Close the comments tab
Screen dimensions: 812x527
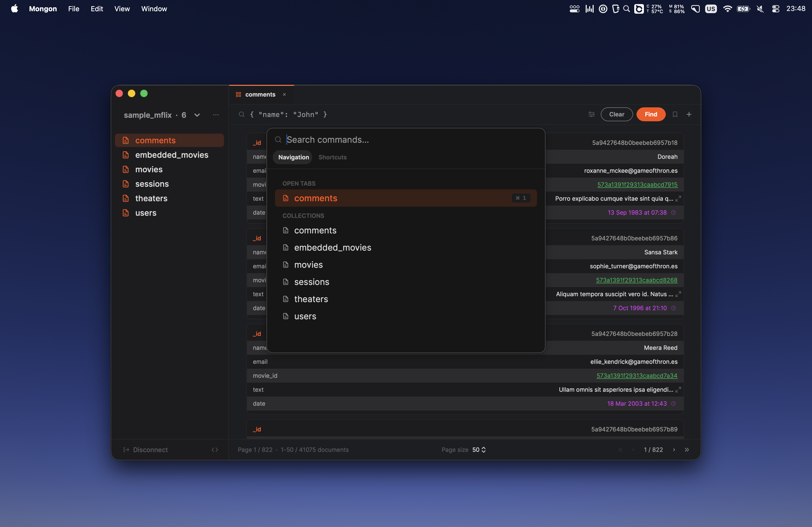(x=284, y=94)
